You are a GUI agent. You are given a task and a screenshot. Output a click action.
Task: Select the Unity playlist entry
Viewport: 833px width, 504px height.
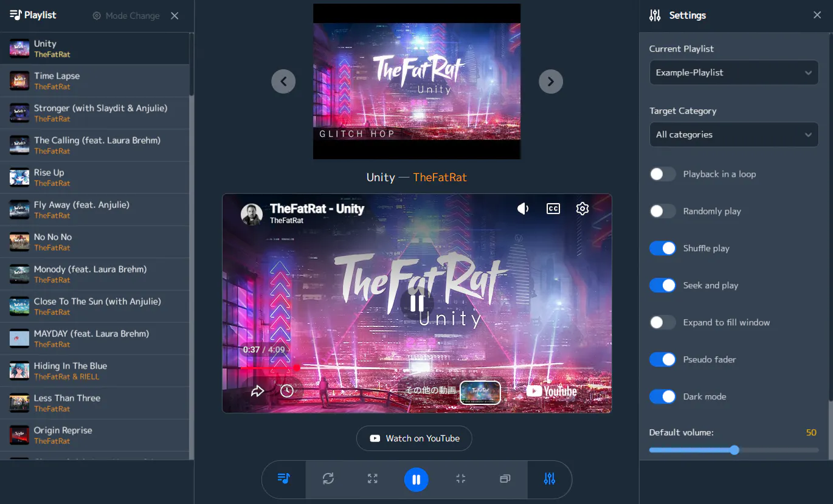click(x=95, y=49)
